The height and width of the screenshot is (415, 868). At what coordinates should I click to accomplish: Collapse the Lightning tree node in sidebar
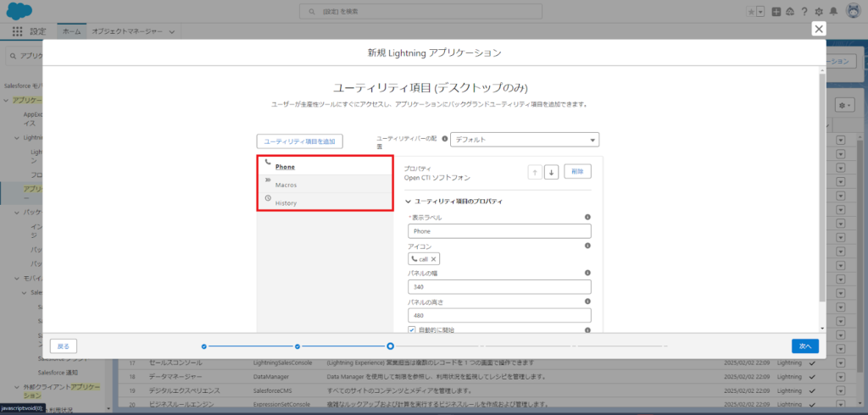(16, 137)
